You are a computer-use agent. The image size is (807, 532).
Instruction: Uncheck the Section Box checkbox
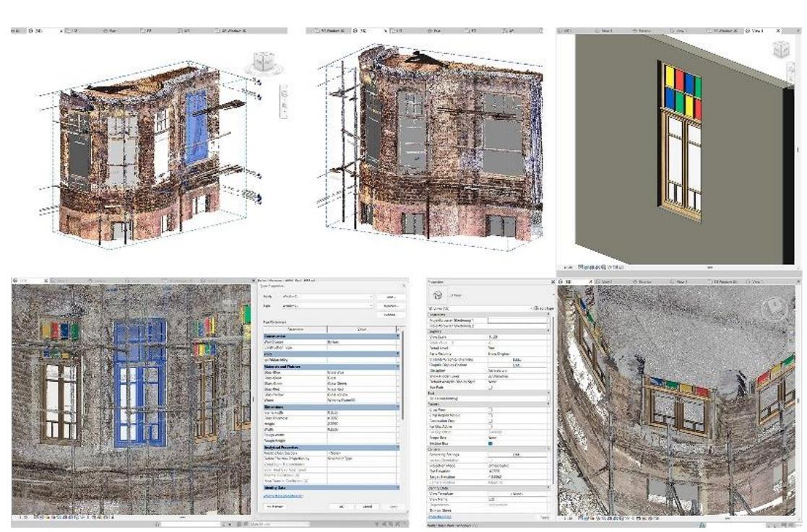coord(491,444)
